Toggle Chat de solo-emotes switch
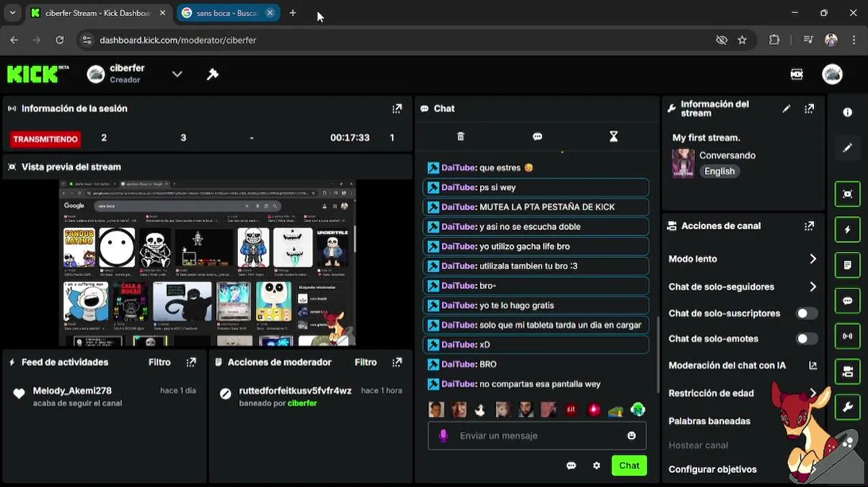The width and height of the screenshot is (868, 487). point(806,339)
